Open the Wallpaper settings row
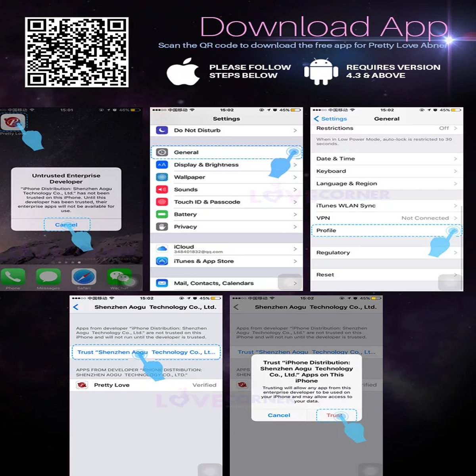The image size is (476, 476). 226,177
